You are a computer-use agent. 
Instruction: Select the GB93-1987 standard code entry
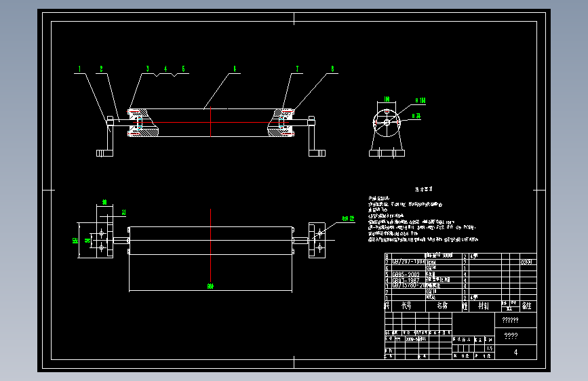(x=406, y=280)
